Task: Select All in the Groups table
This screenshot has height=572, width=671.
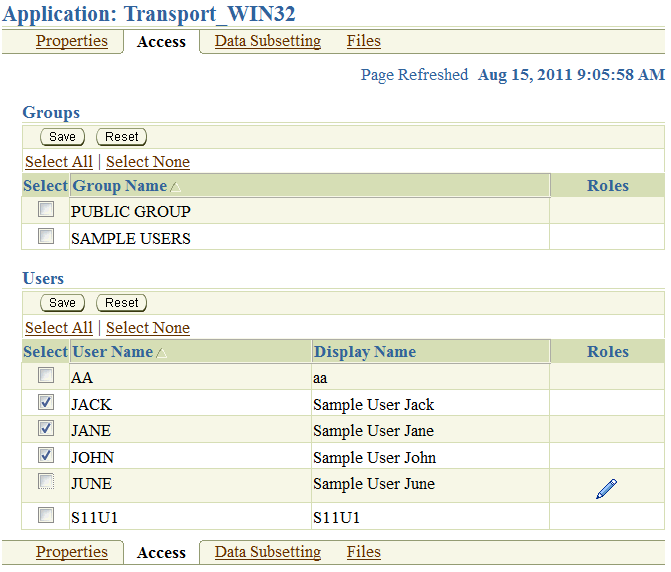Action: 59,162
